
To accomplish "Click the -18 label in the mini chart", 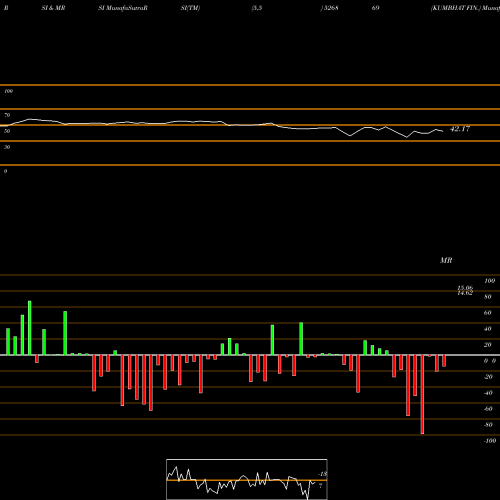I will coord(323,474).
